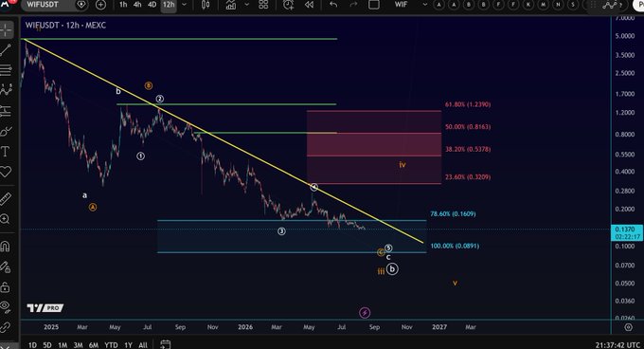This screenshot has height=349, width=644.
Task: Expand the favorite indicators dropdown
Action: coord(247,5)
